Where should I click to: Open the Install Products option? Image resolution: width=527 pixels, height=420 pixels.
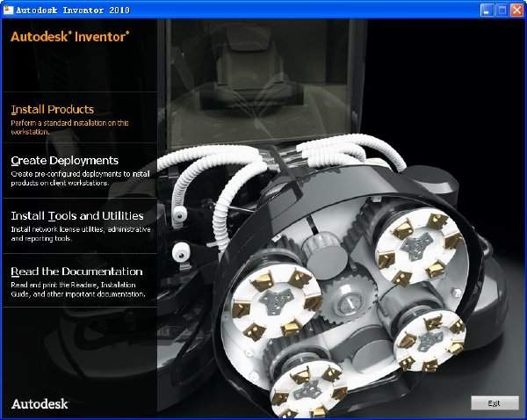point(53,109)
